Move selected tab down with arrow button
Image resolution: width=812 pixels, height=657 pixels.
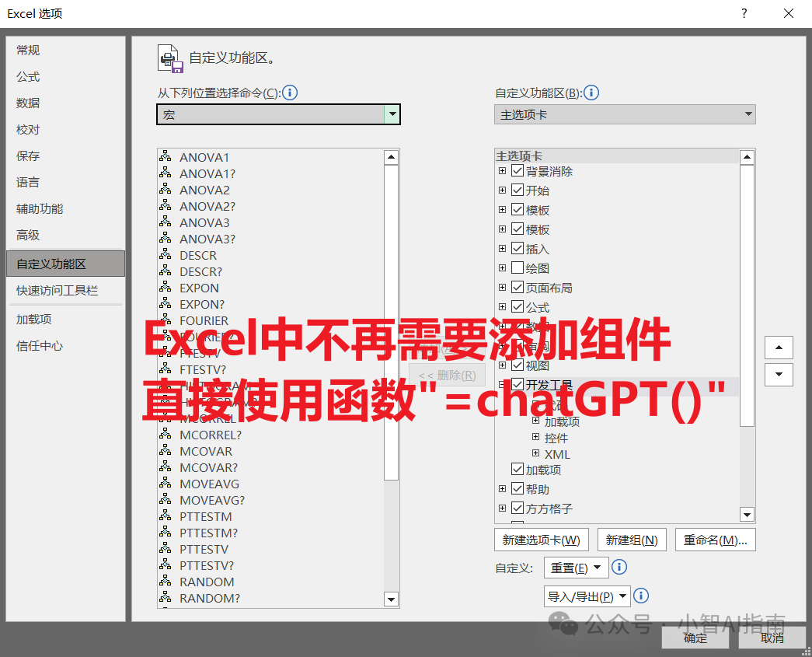click(x=779, y=374)
